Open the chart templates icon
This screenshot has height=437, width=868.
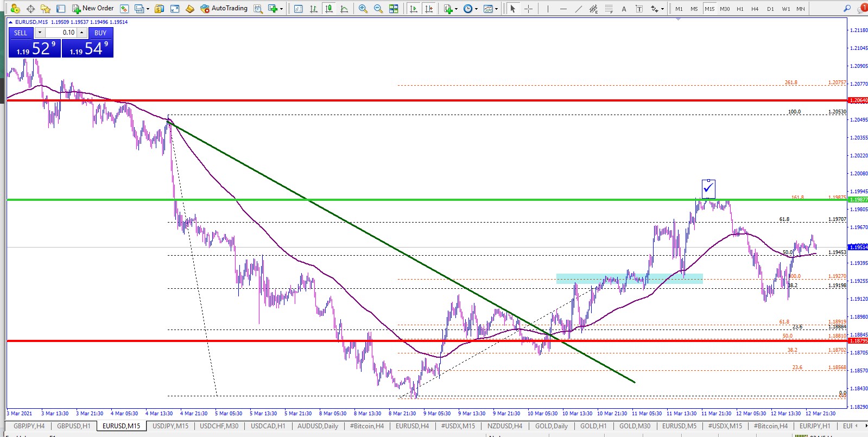point(488,9)
